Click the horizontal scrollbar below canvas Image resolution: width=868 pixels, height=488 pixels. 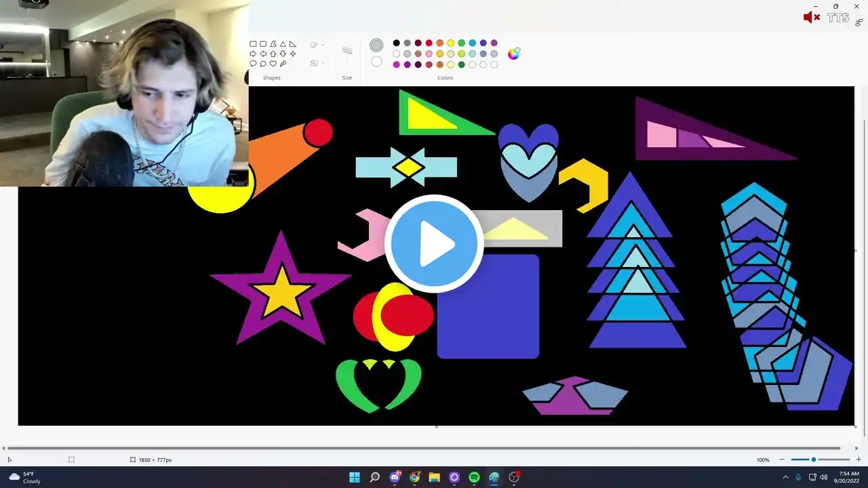(424, 448)
